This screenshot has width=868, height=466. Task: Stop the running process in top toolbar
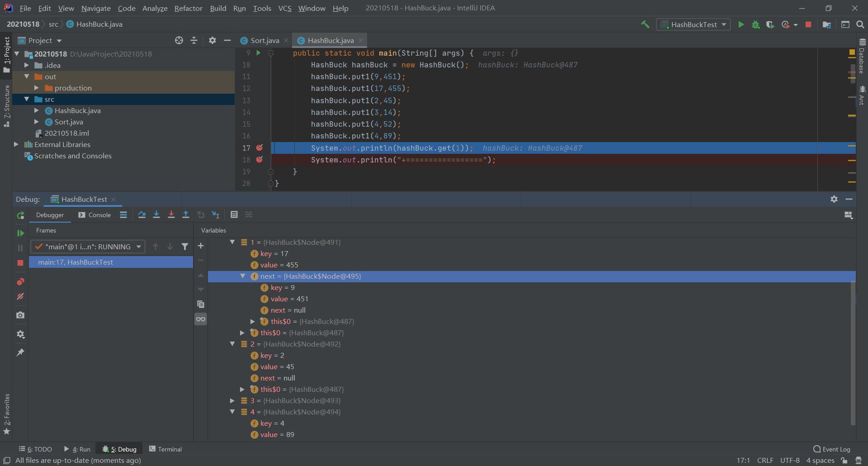[808, 24]
